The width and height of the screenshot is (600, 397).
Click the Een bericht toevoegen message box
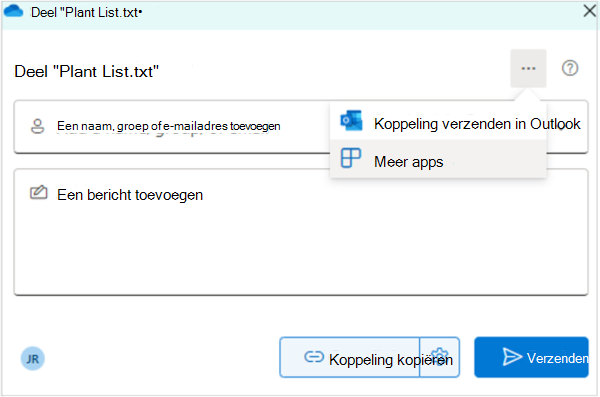pyautogui.click(x=301, y=232)
